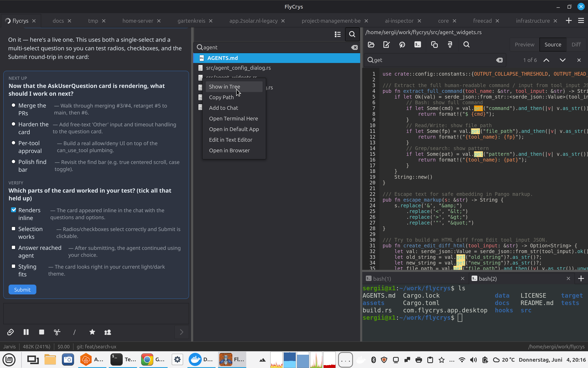Close the 'tmp' workspace tab

coord(104,21)
